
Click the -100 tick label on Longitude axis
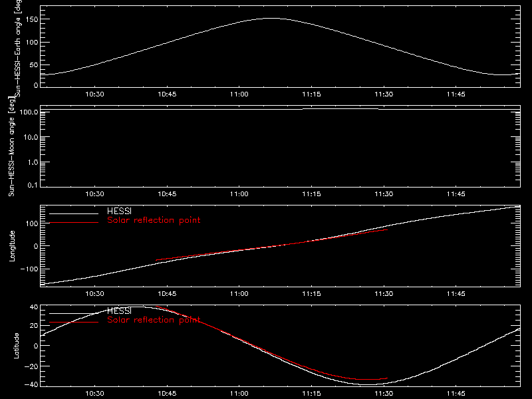point(29,269)
